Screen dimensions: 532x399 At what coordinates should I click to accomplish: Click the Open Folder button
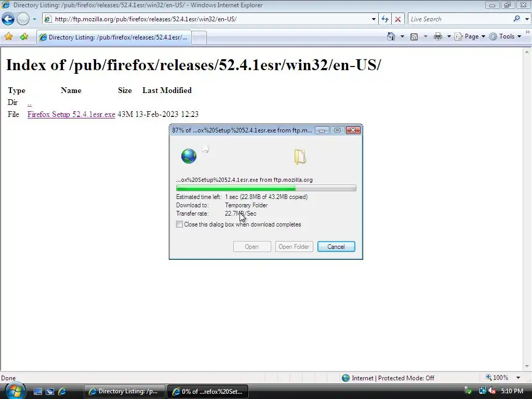(294, 247)
